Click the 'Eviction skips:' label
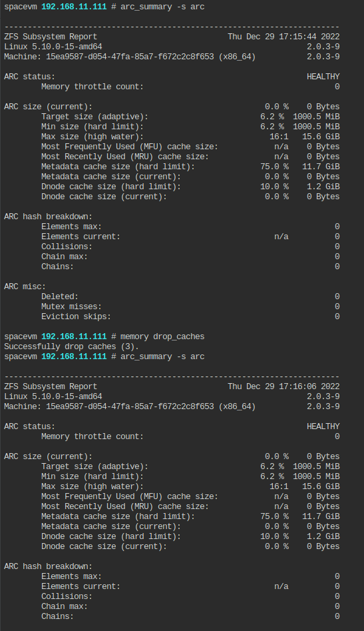Viewport: 364px width, 631px height. [76, 316]
